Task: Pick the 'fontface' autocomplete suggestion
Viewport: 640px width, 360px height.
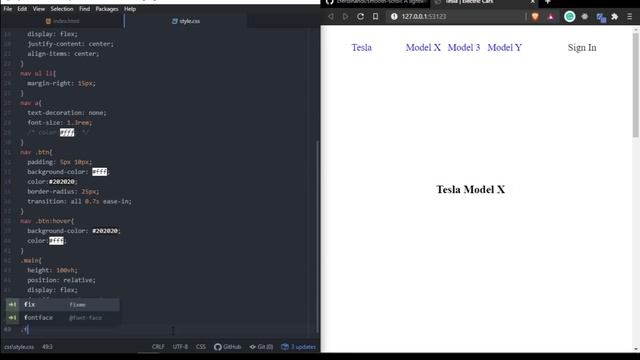Action: 62,318
